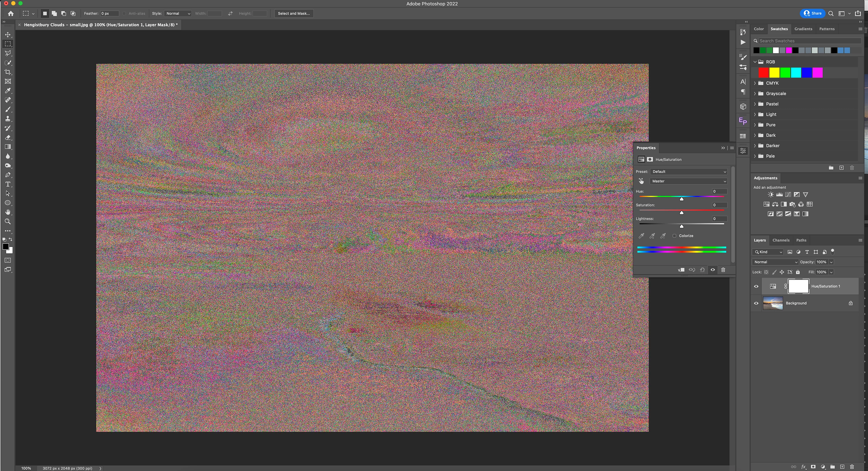Click the Photoshop Home icon
The width and height of the screenshot is (868, 471).
coord(11,14)
